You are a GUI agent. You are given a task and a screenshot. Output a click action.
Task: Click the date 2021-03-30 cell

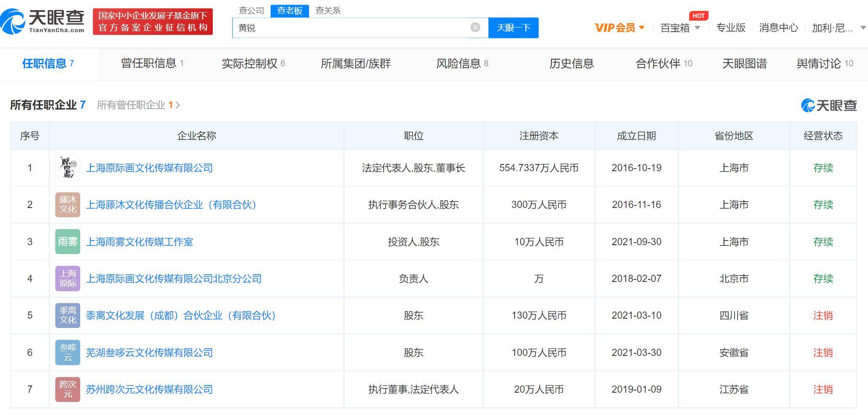point(636,353)
